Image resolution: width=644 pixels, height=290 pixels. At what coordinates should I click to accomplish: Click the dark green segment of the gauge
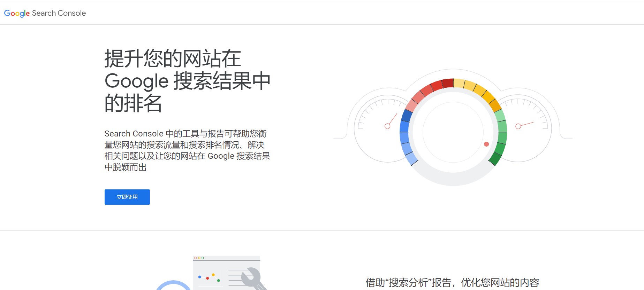[495, 158]
